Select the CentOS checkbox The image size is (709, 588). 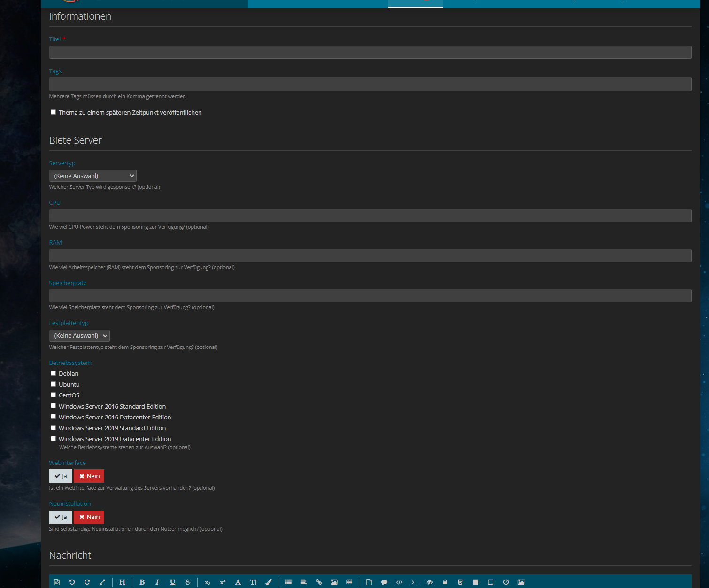point(54,395)
